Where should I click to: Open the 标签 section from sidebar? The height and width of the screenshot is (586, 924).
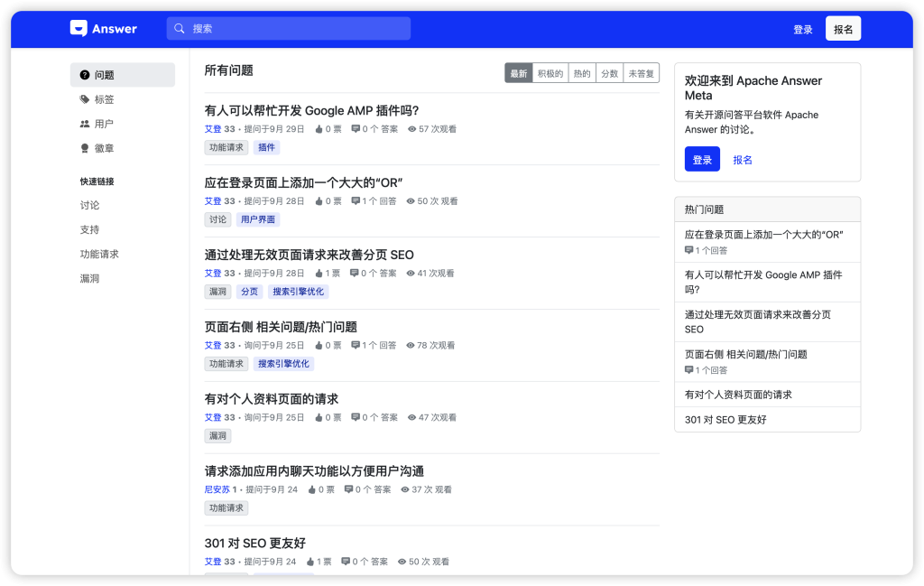tap(85, 99)
